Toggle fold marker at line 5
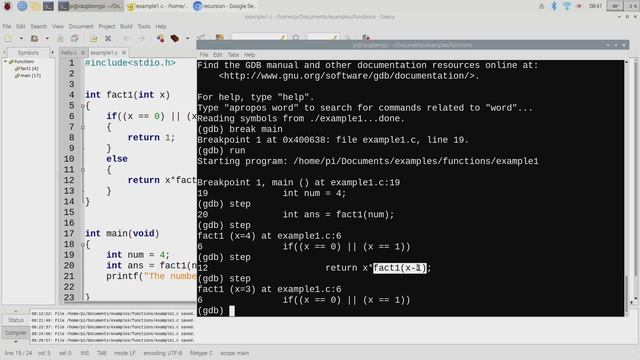The width and height of the screenshot is (640, 360). [x=82, y=106]
